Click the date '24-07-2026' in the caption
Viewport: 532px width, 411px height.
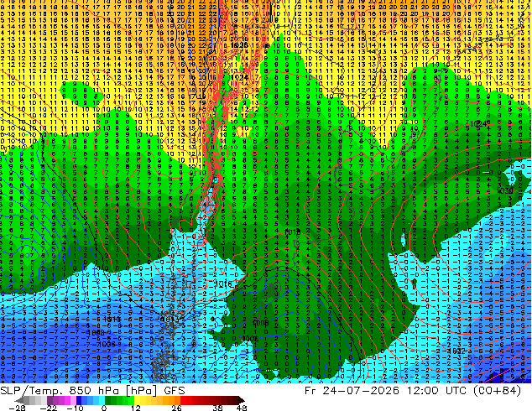(361, 391)
